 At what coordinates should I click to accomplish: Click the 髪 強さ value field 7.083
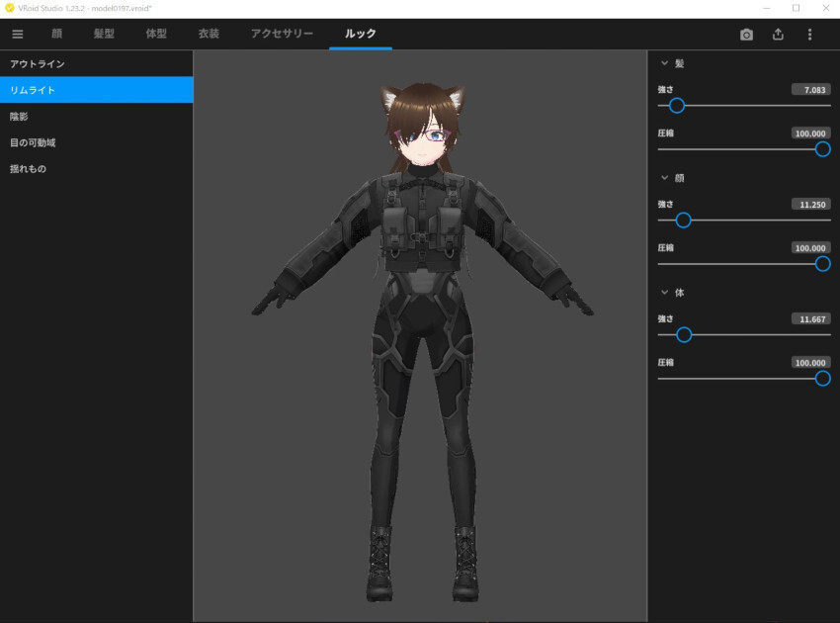810,90
